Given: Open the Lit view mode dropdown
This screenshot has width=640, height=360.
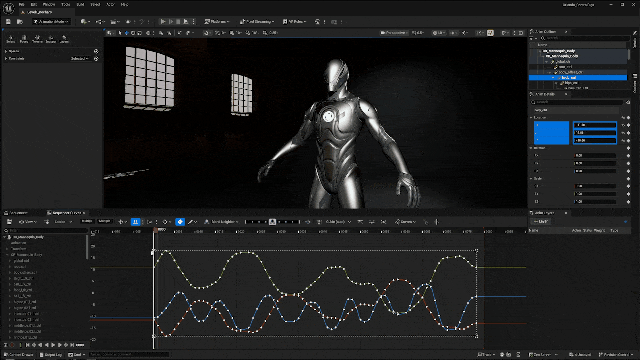Looking at the screenshot, I should tap(439, 33).
